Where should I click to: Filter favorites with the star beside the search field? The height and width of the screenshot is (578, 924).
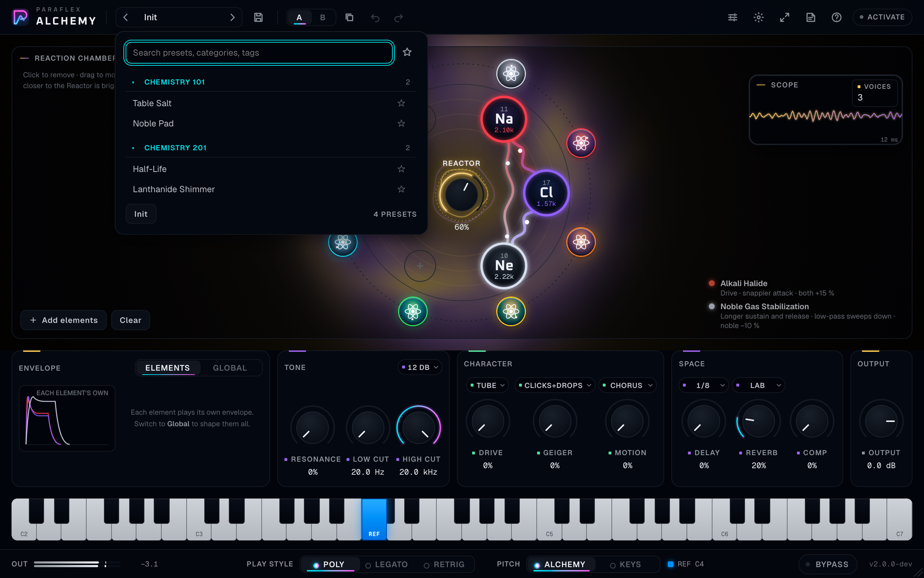[x=407, y=52]
